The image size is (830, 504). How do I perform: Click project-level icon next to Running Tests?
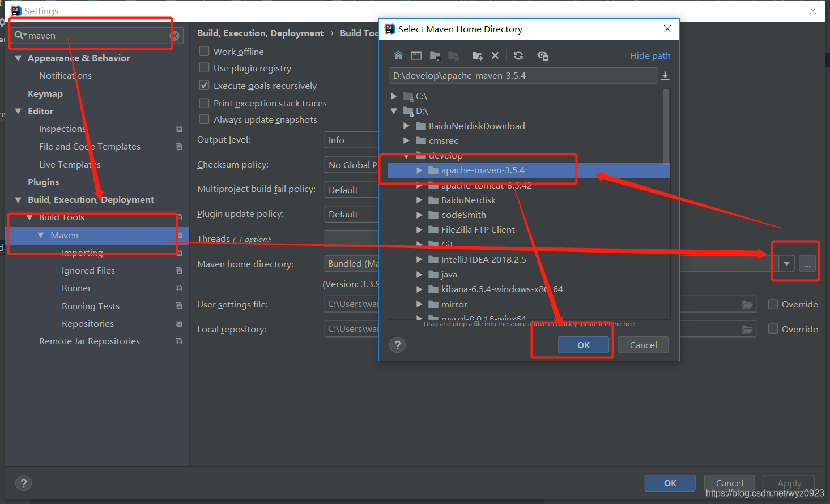(179, 306)
